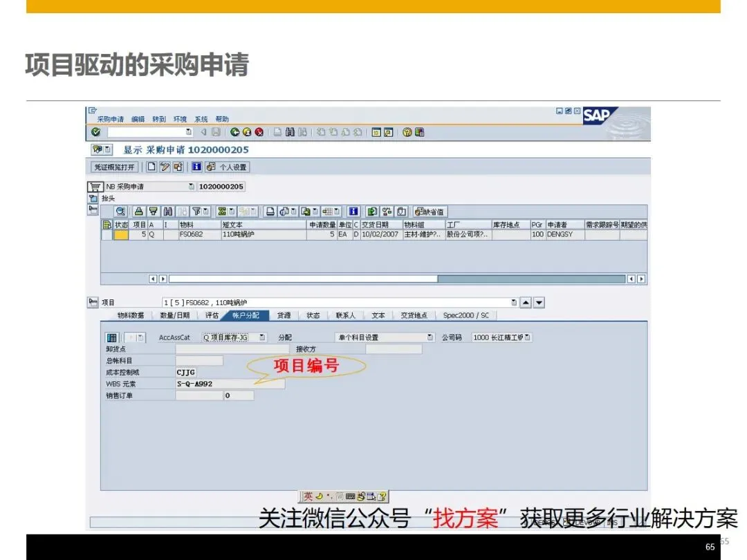Click the requisition number field 1020000205
This screenshot has width=747, height=560.
click(x=221, y=187)
